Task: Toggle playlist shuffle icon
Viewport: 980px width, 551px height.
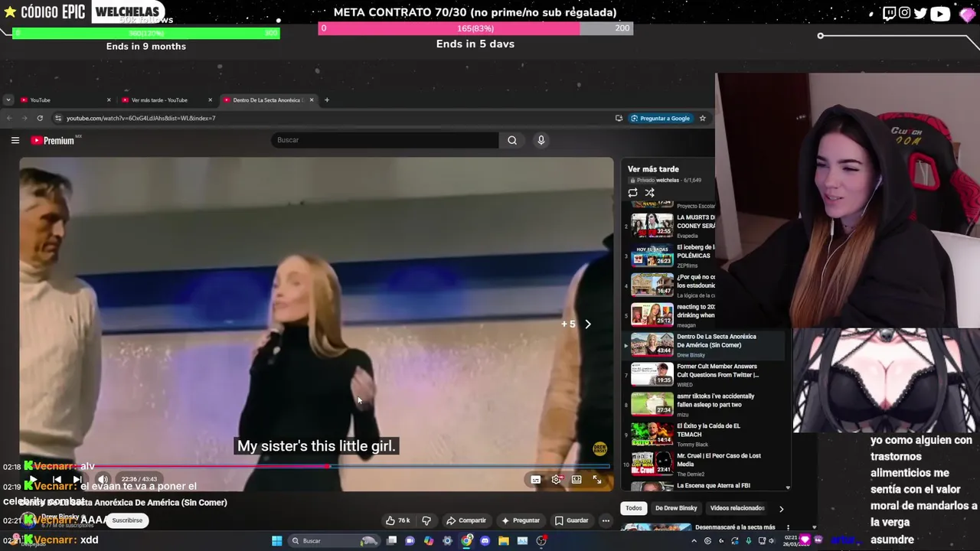Action: point(649,193)
